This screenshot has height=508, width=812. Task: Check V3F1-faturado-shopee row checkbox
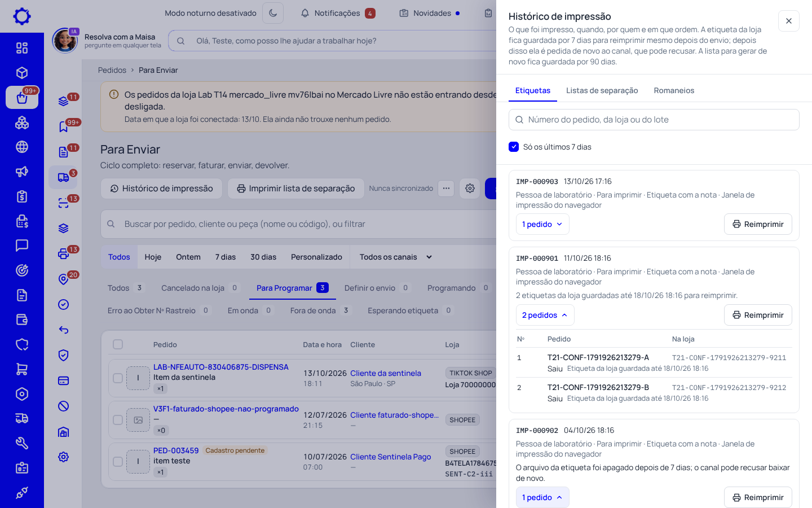click(x=118, y=420)
